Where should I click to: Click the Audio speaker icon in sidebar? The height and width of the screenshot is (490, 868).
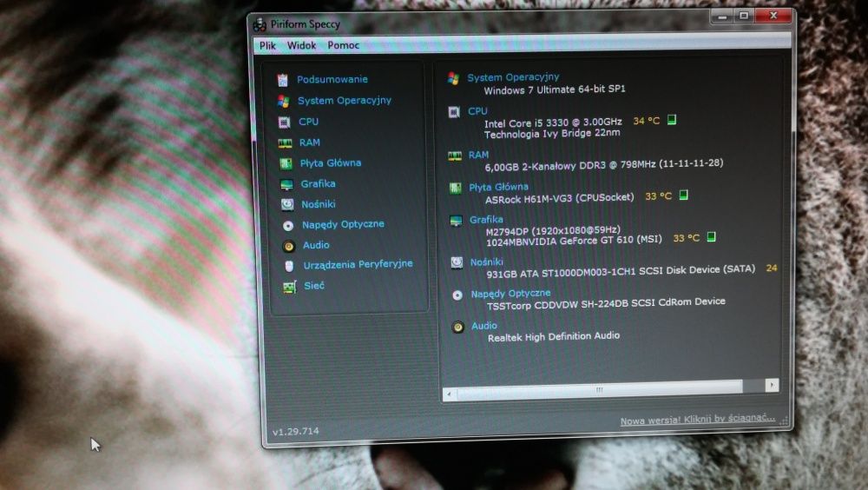(288, 246)
